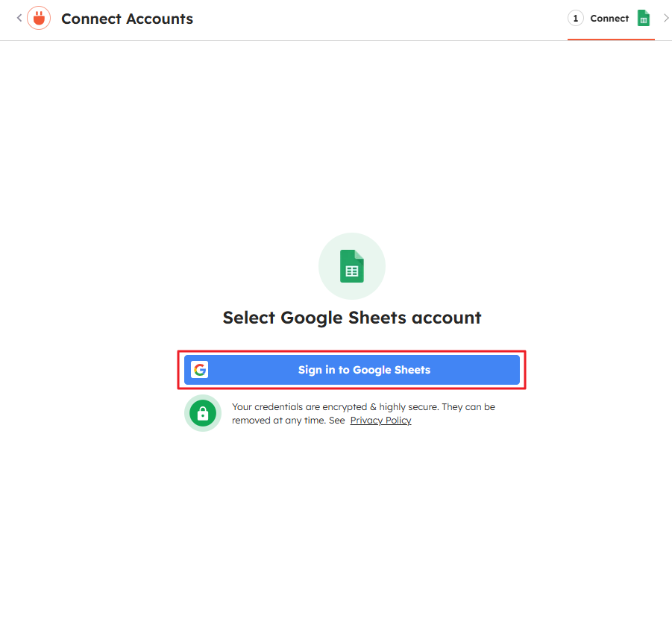The height and width of the screenshot is (642, 672).
Task: Click blank area above the Sheets icon
Action: coord(352,149)
